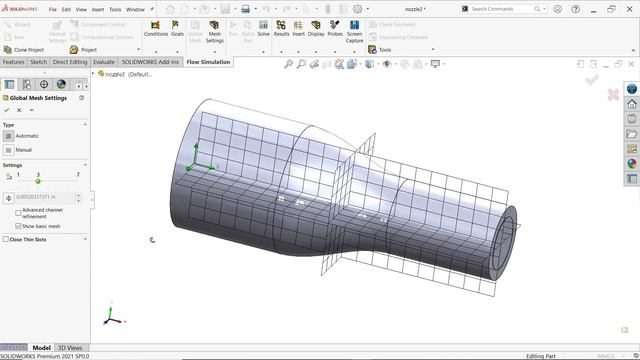Screen dimensions: 640x360
Task: Open the Conditions tool in the ribbon
Action: (156, 29)
